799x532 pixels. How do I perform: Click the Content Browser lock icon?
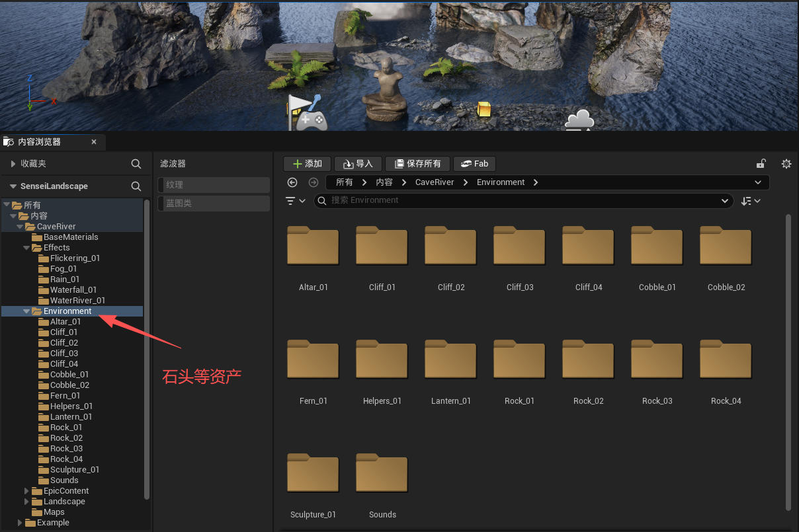pos(761,164)
